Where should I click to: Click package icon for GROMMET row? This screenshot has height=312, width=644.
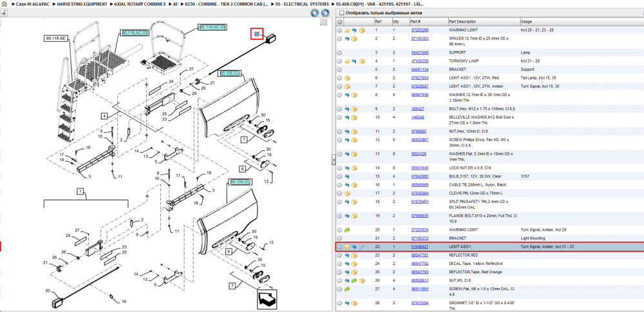coord(354,304)
